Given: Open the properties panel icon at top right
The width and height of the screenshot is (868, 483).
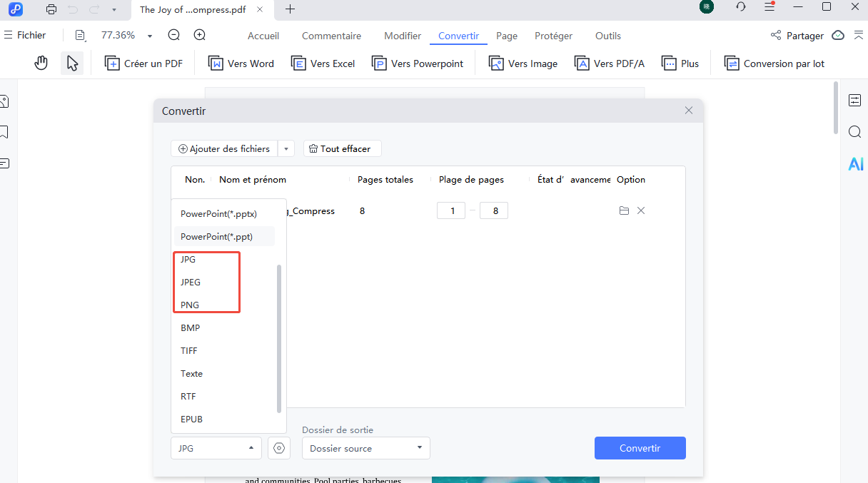Looking at the screenshot, I should coord(854,101).
